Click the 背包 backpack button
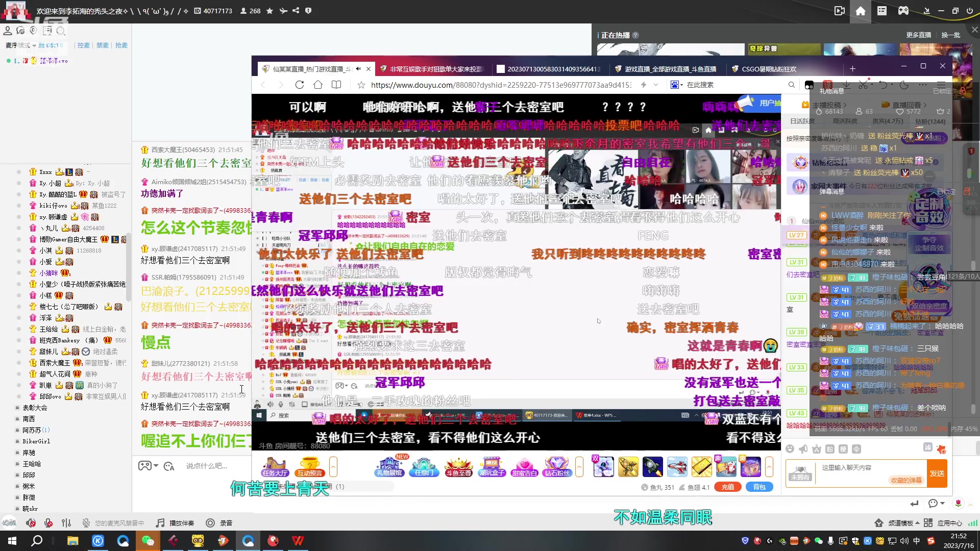Viewport: 980px width, 551px height. 759,487
